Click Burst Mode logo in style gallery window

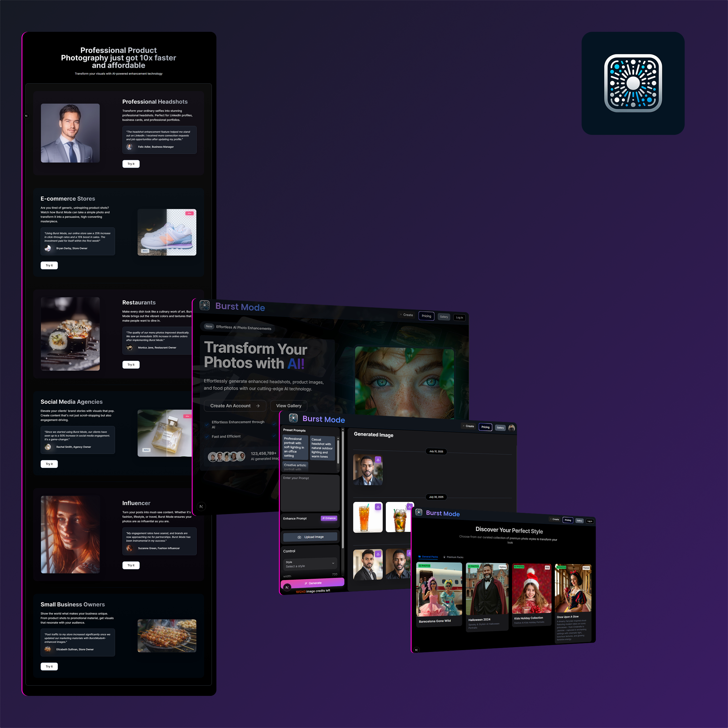[x=419, y=512]
